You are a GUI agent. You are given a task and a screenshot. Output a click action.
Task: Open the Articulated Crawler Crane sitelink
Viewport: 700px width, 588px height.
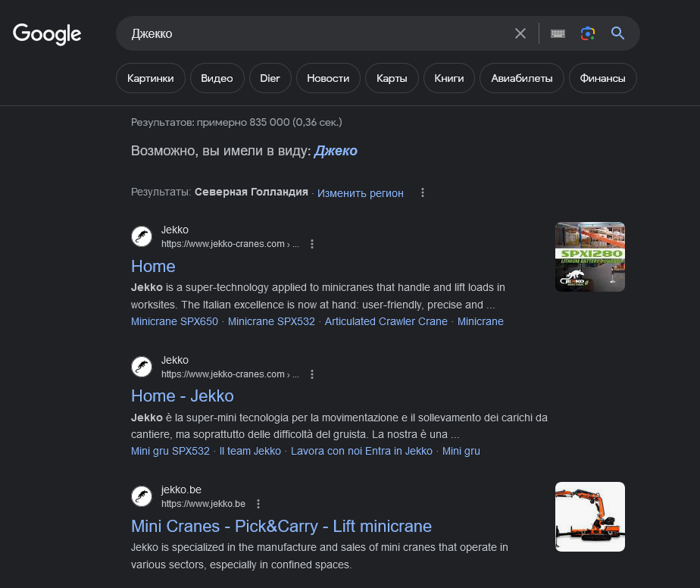pyautogui.click(x=386, y=321)
